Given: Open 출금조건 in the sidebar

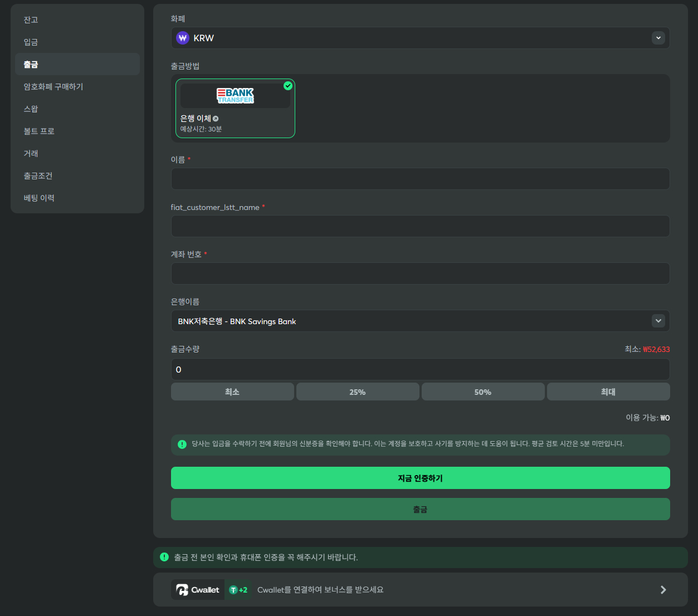Looking at the screenshot, I should [x=77, y=175].
